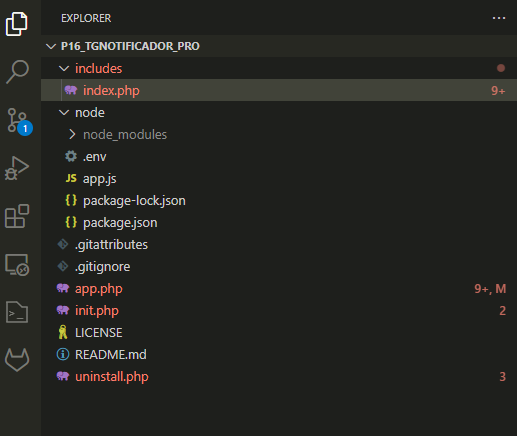The width and height of the screenshot is (517, 436).
Task: Open Source Control with one pending change
Action: 19,121
